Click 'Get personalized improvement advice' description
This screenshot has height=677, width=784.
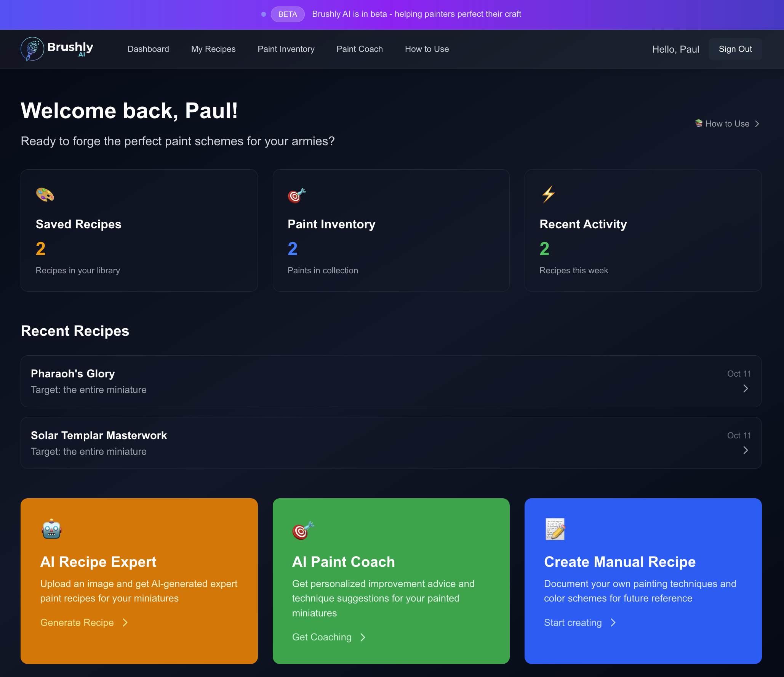coord(383,598)
